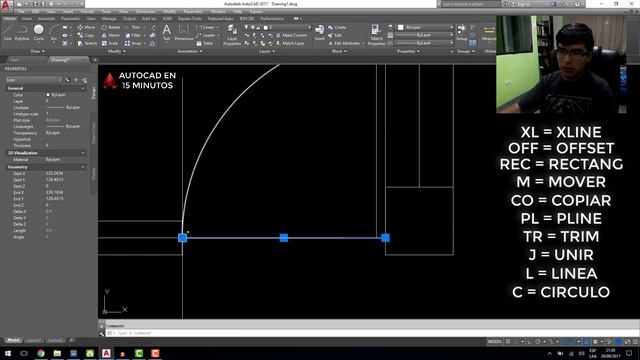640x360 pixels.
Task: Click the Trim tool
Action: click(132, 27)
